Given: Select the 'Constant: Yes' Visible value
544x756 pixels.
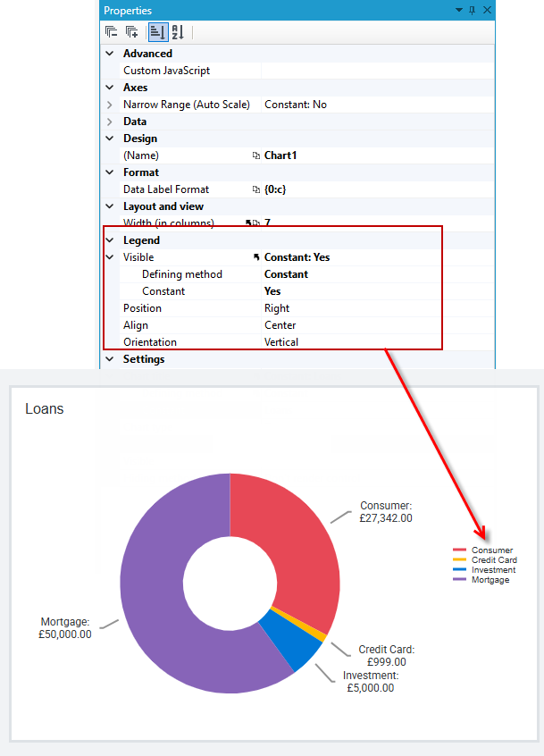Looking at the screenshot, I should tap(297, 257).
